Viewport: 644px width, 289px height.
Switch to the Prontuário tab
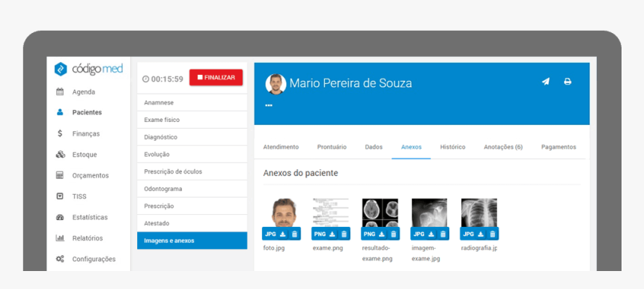point(332,147)
